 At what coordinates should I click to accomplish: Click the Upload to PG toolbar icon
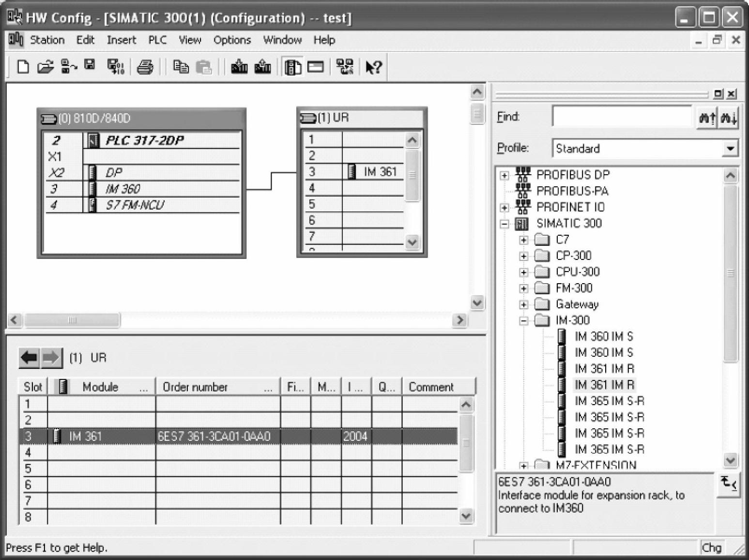click(x=262, y=66)
